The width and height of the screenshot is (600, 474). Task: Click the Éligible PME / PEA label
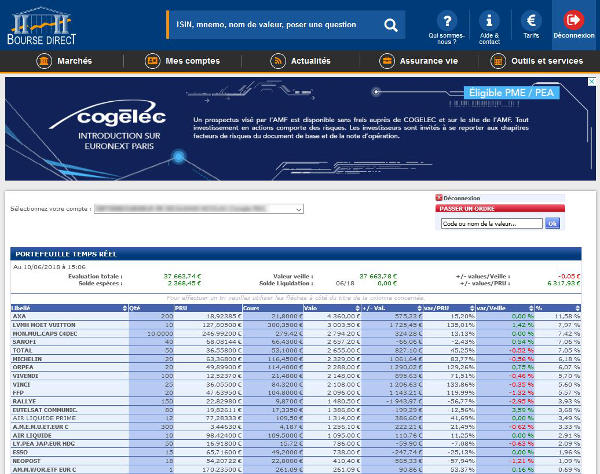pyautogui.click(x=512, y=93)
